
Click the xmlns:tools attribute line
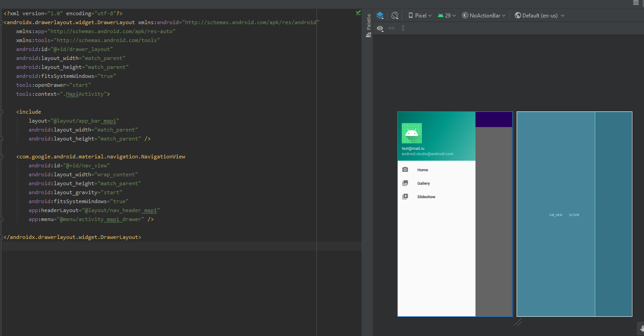pos(88,40)
